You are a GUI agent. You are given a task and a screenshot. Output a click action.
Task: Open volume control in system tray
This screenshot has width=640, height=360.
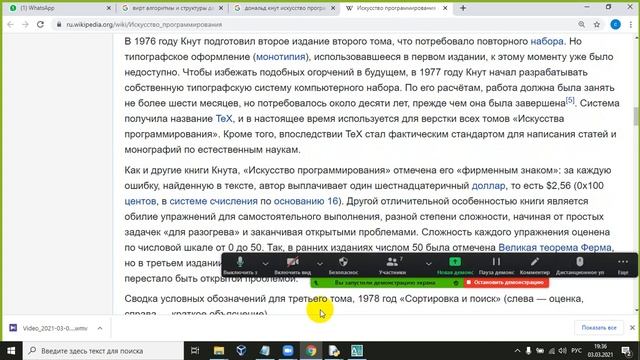pos(562,351)
